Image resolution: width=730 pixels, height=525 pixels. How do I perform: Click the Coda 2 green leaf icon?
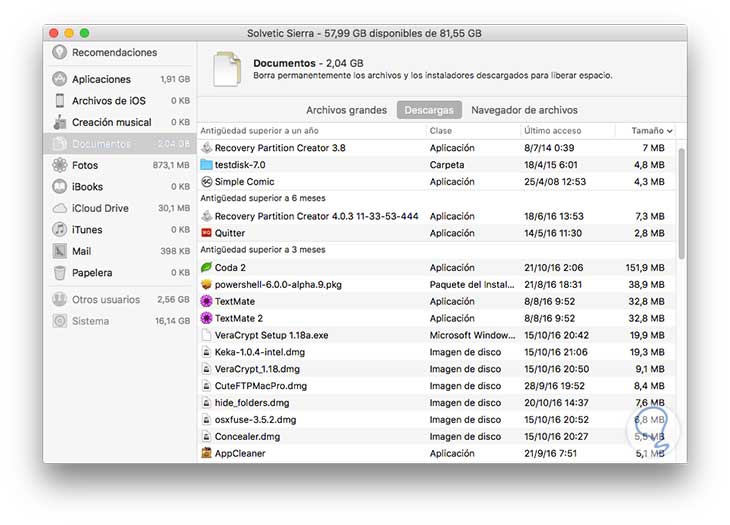(206, 268)
